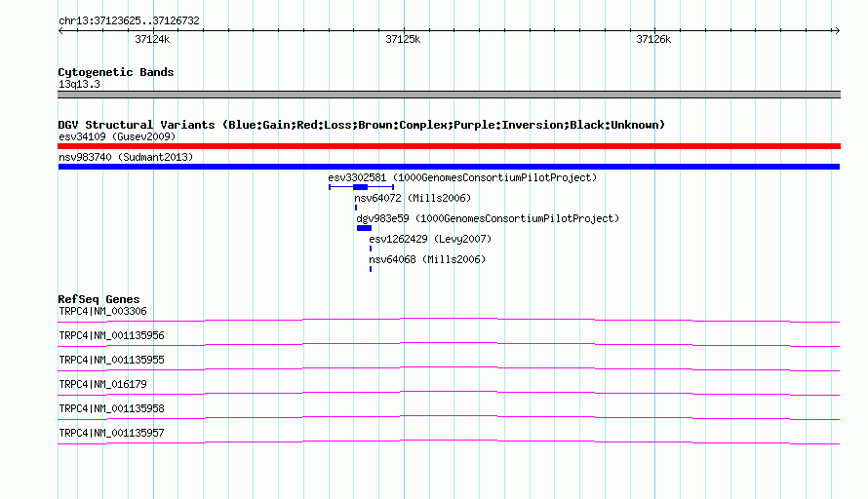Click the esv3302581 blue glyph with whiskers
The image size is (868, 499).
point(361,187)
